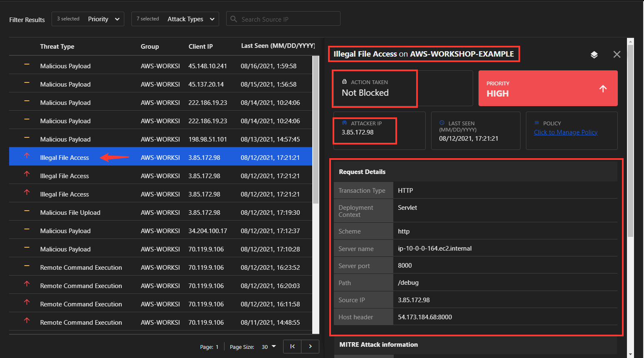Click the Scheme value http
644x358 pixels.
point(404,231)
